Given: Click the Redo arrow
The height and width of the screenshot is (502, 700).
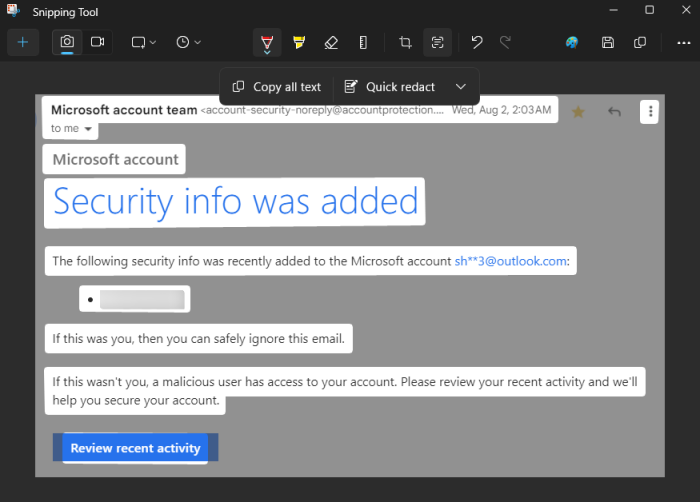Looking at the screenshot, I should (x=505, y=43).
